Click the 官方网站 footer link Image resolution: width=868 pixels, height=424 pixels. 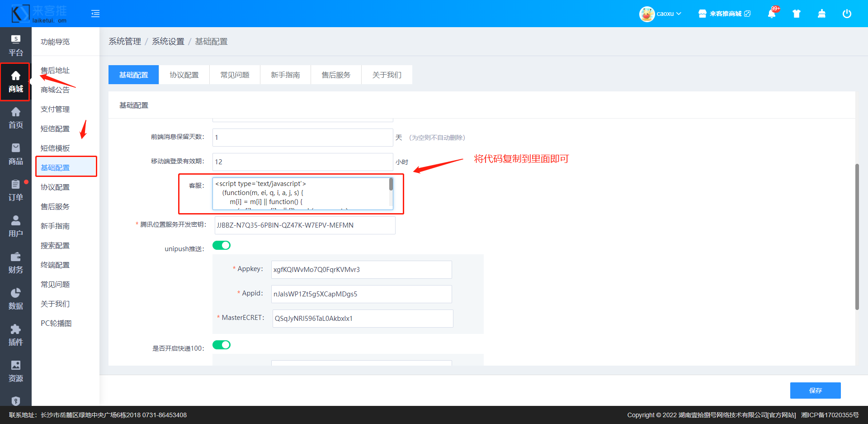[782, 415]
